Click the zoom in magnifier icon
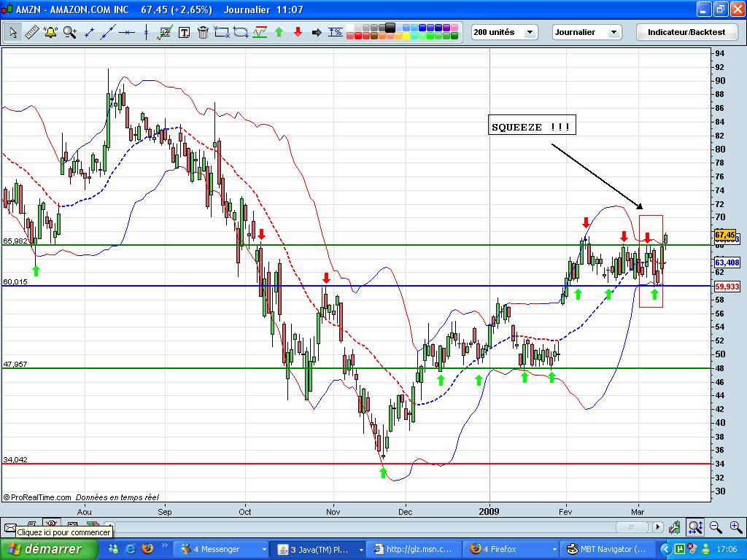 pyautogui.click(x=736, y=527)
